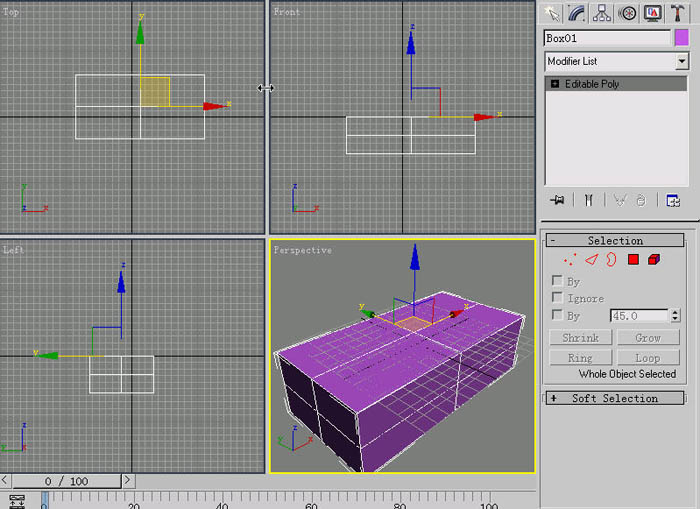Image resolution: width=700 pixels, height=509 pixels.
Task: Click the Pin Stack icon
Action: [557, 200]
